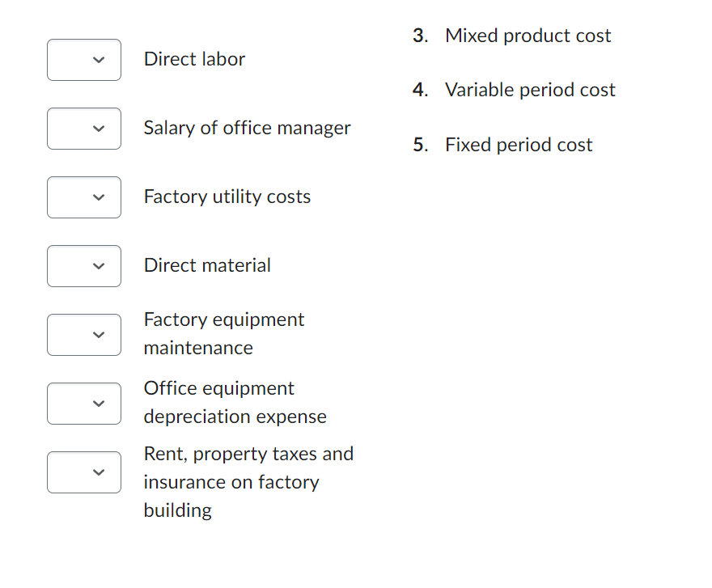The height and width of the screenshot is (588, 712).
Task: Expand the Salary of office manager dropdown
Action: 84,129
